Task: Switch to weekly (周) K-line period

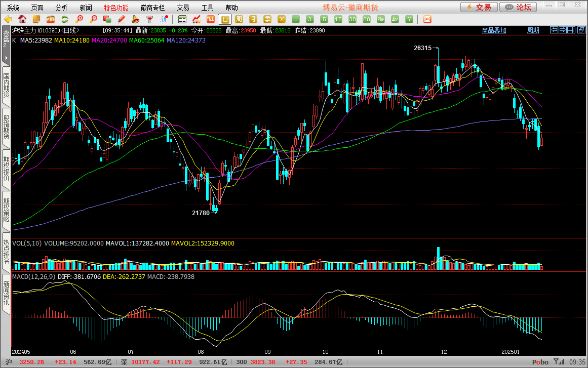Action: point(239,19)
